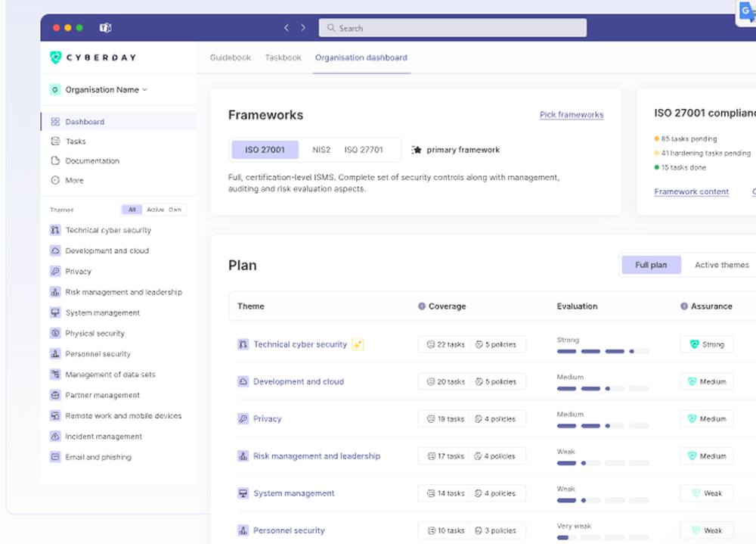Select the NIS2 framework
Viewport: 756px width, 544px height.
pos(321,150)
